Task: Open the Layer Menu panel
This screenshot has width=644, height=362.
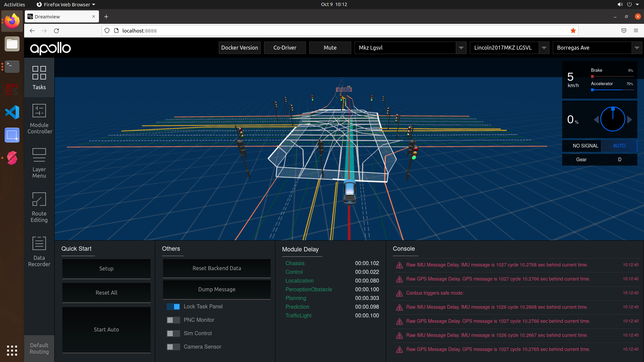Action: pos(39,163)
